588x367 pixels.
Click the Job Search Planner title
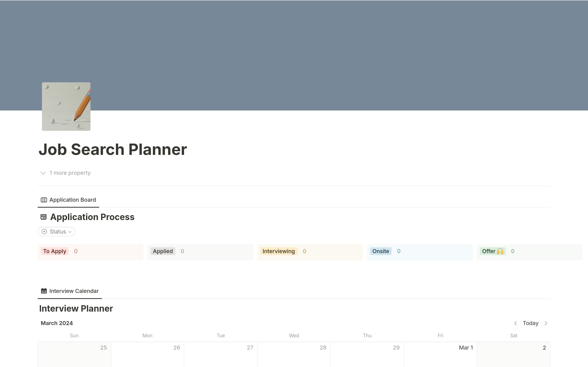click(x=113, y=149)
